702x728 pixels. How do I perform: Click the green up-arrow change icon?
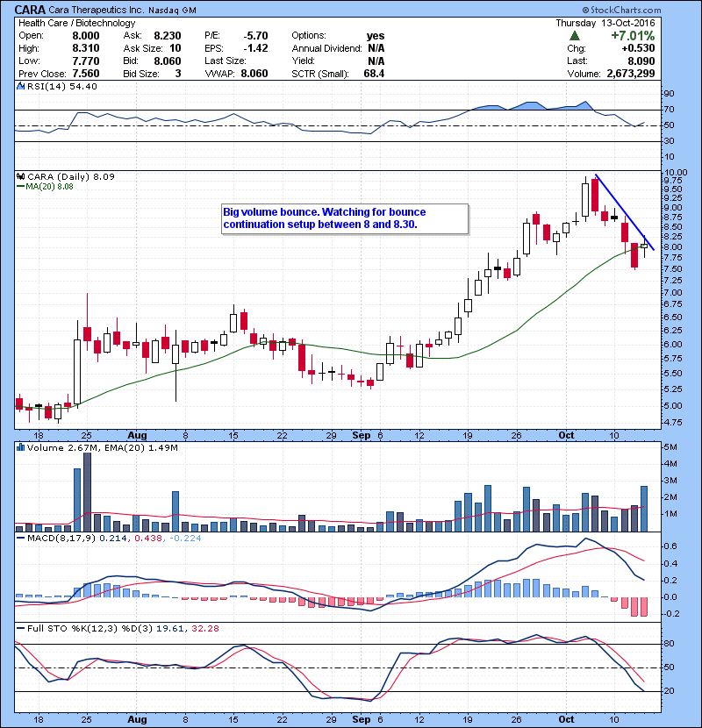pos(575,36)
